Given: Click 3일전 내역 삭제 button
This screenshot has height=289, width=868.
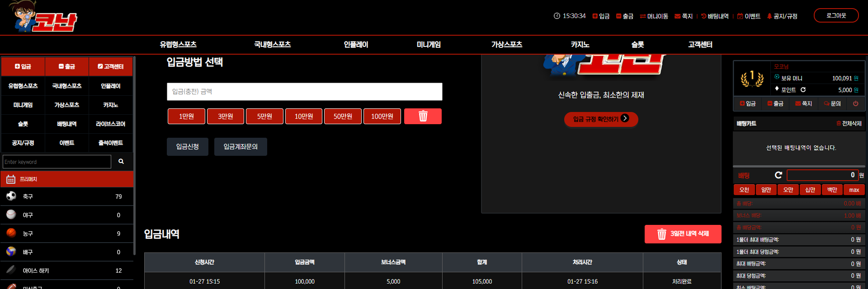Looking at the screenshot, I should [x=683, y=234].
